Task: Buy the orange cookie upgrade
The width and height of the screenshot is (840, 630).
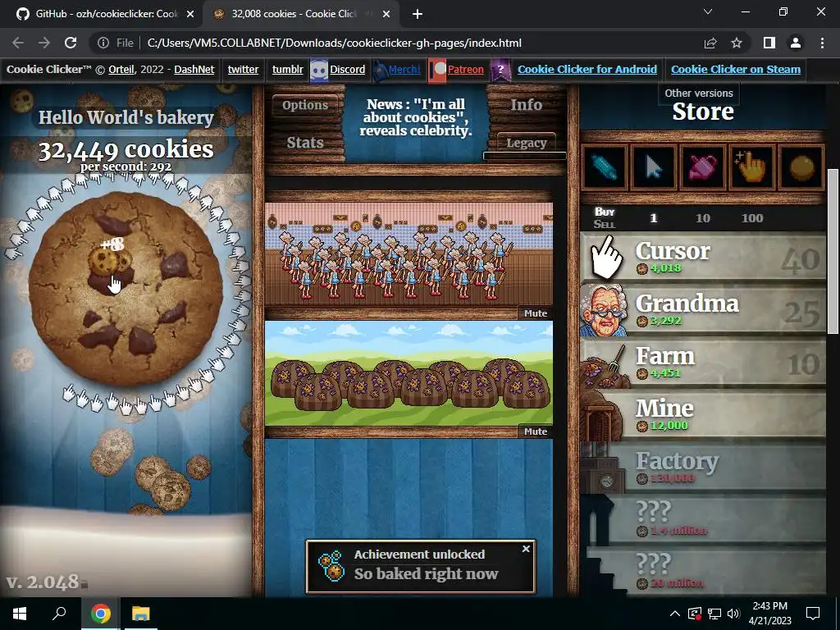Action: [801, 167]
